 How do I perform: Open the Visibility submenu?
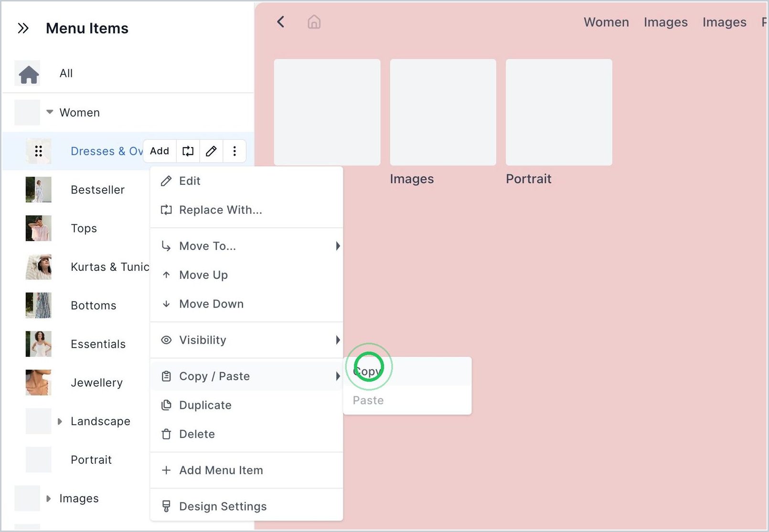click(246, 340)
